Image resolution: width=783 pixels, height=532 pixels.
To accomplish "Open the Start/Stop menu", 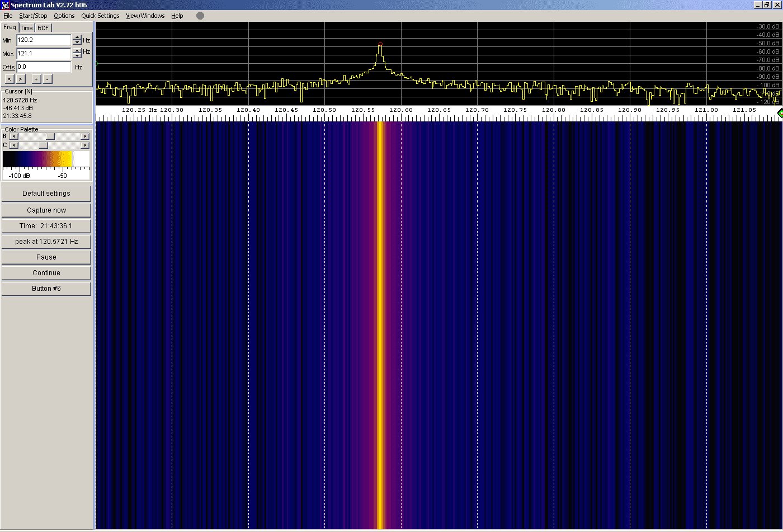I will click(x=33, y=16).
